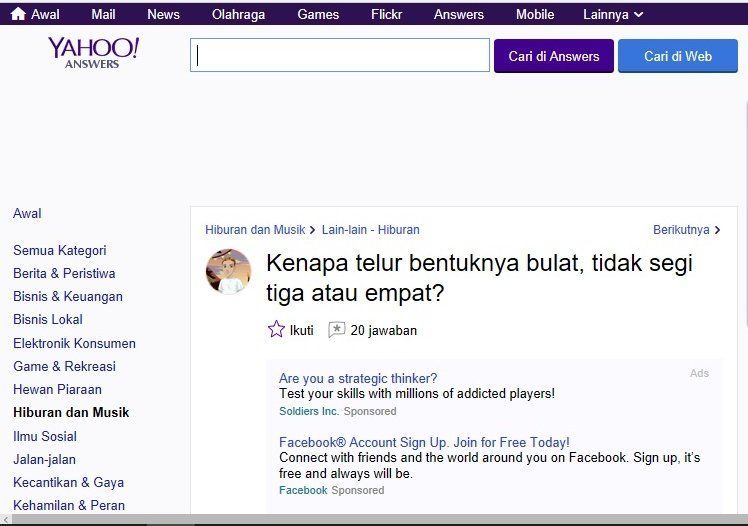Select Hewan Piaraan category

pyautogui.click(x=57, y=389)
